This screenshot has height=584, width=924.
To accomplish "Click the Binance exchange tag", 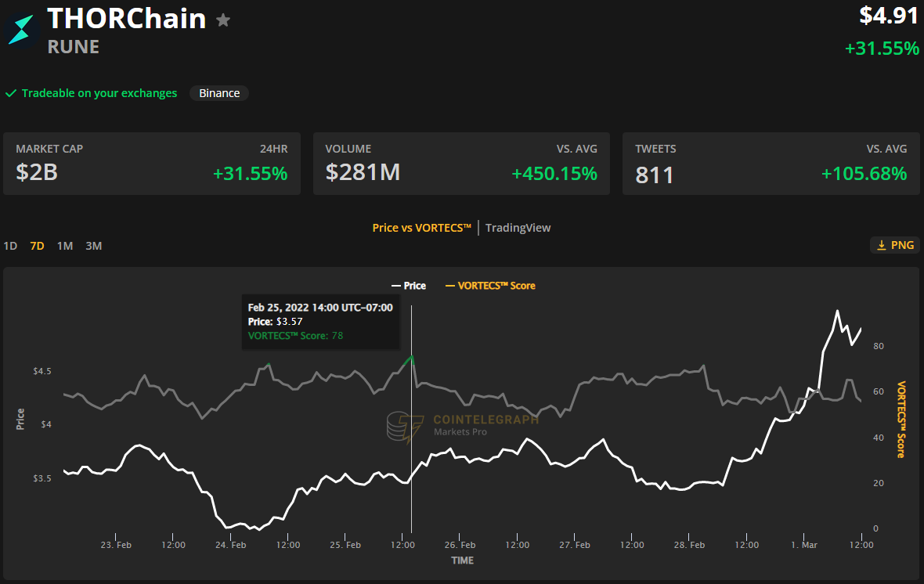I will (219, 93).
